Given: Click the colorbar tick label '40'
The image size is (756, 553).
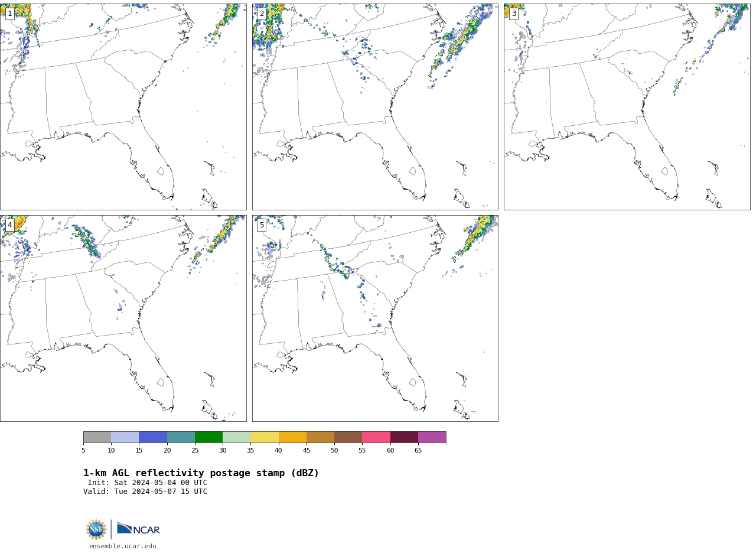Looking at the screenshot, I should coord(279,451).
